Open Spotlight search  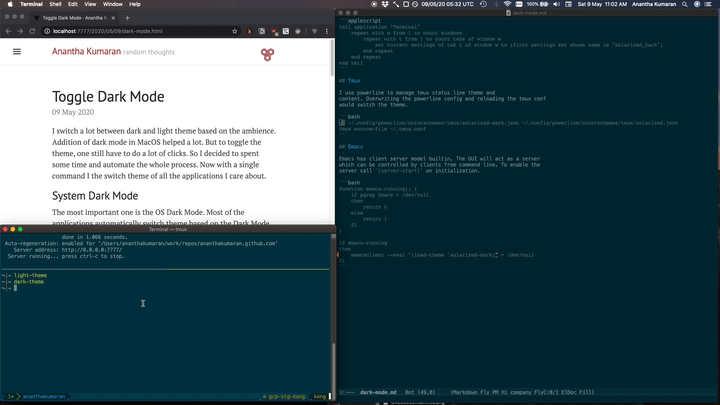tap(685, 4)
